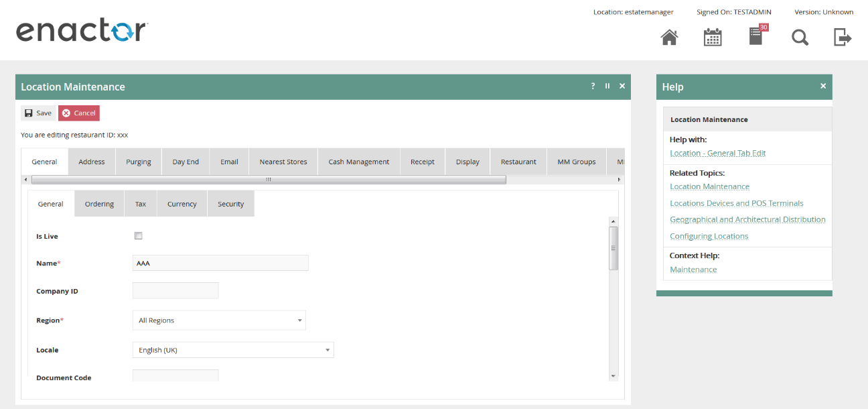Open help question mark in Location Maintenance
The height and width of the screenshot is (409, 868).
pyautogui.click(x=593, y=86)
